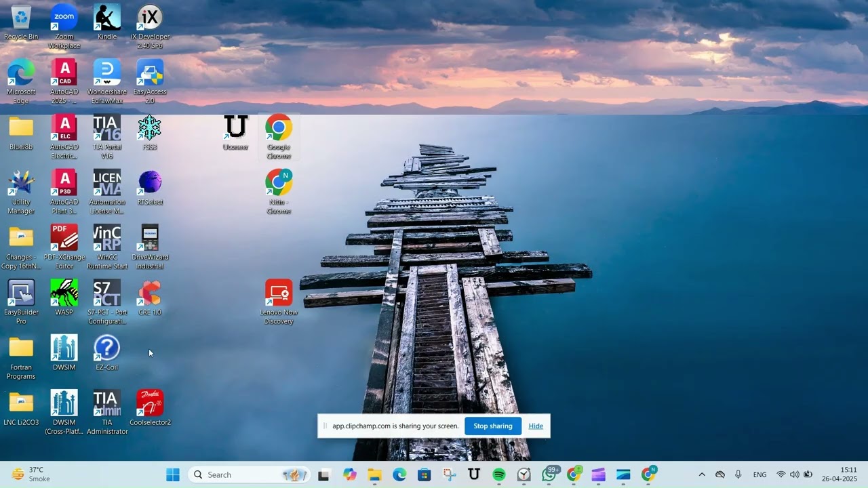Open the Windows Start menu
868x488 pixels.
click(173, 474)
